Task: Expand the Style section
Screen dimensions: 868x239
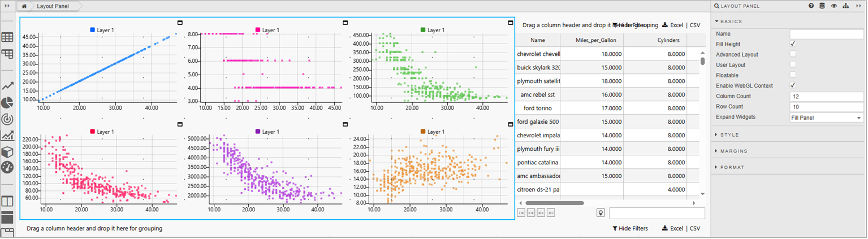Action: click(x=729, y=135)
